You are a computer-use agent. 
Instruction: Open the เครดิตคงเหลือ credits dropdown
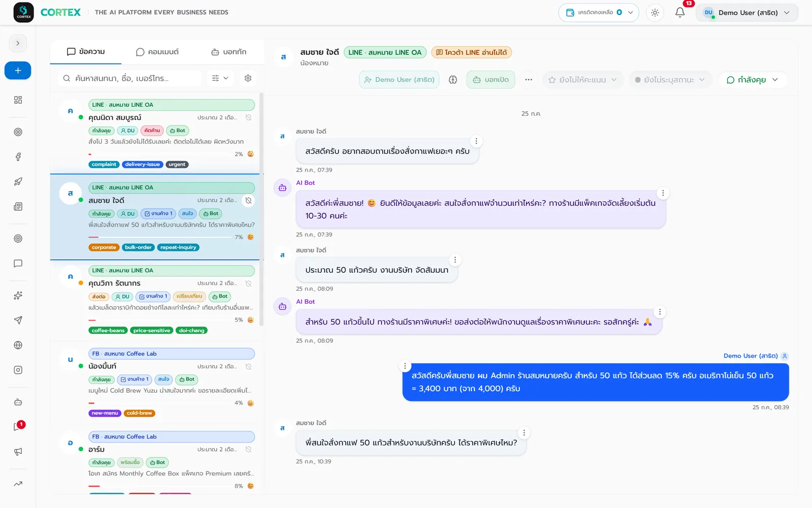599,13
